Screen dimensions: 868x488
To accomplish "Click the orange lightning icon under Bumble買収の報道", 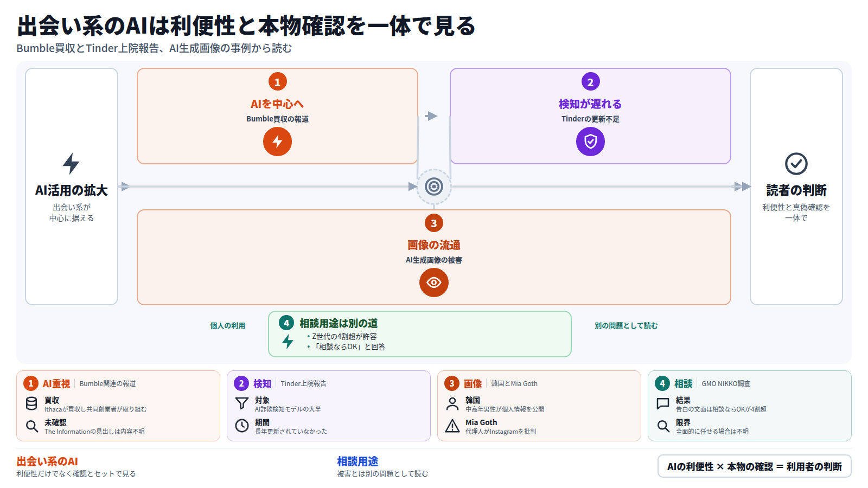I will click(x=277, y=142).
